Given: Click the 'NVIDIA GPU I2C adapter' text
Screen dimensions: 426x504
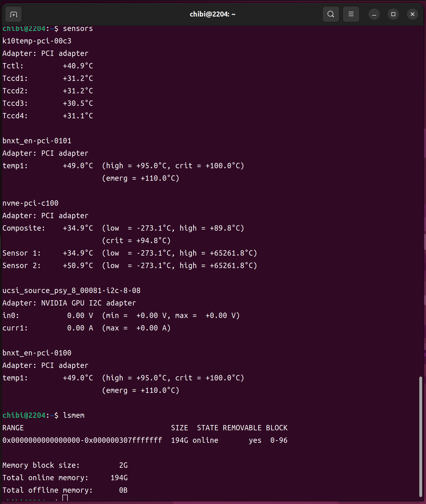Looking at the screenshot, I should [88, 303].
